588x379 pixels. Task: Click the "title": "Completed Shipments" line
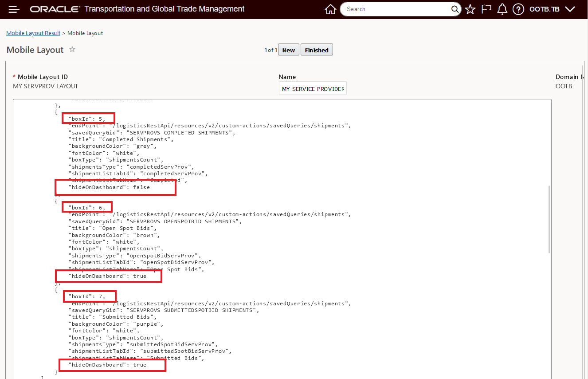click(121, 139)
